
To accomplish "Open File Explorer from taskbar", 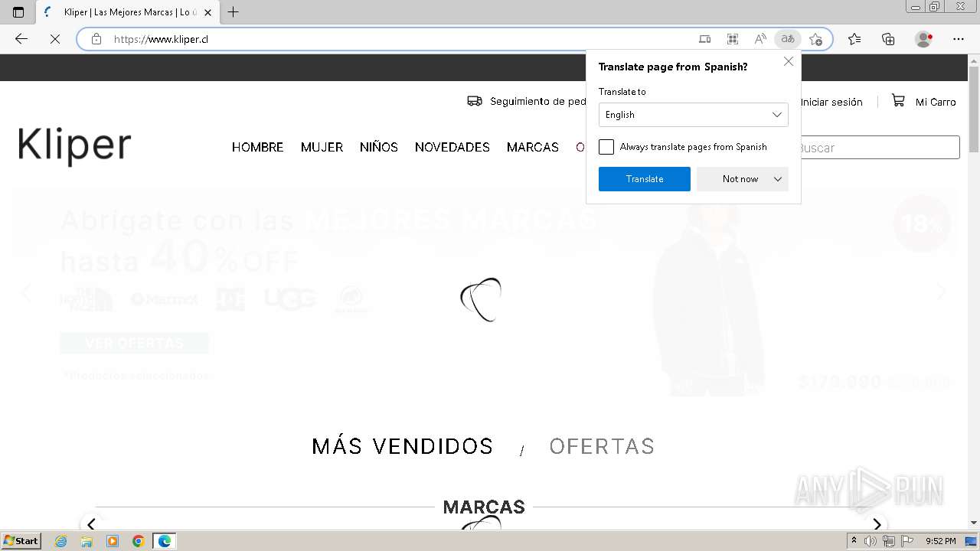I will click(87, 541).
